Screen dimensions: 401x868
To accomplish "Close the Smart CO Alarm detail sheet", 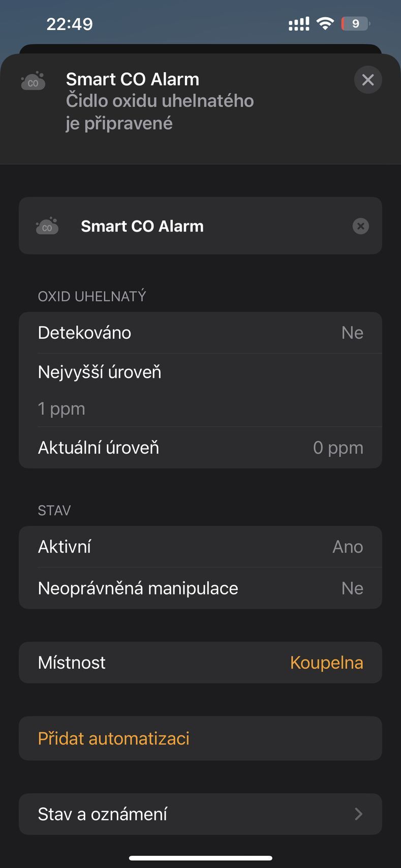I will pos(368,80).
